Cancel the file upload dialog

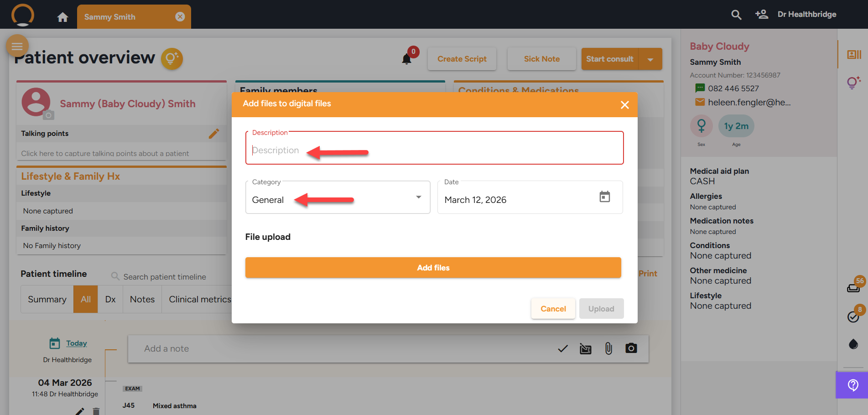(x=553, y=309)
